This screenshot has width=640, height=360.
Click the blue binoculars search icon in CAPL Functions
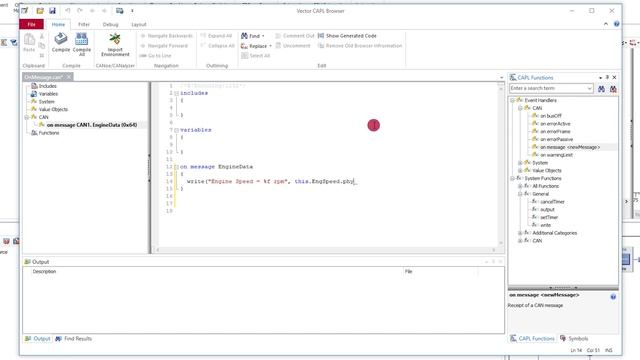[x=601, y=89]
